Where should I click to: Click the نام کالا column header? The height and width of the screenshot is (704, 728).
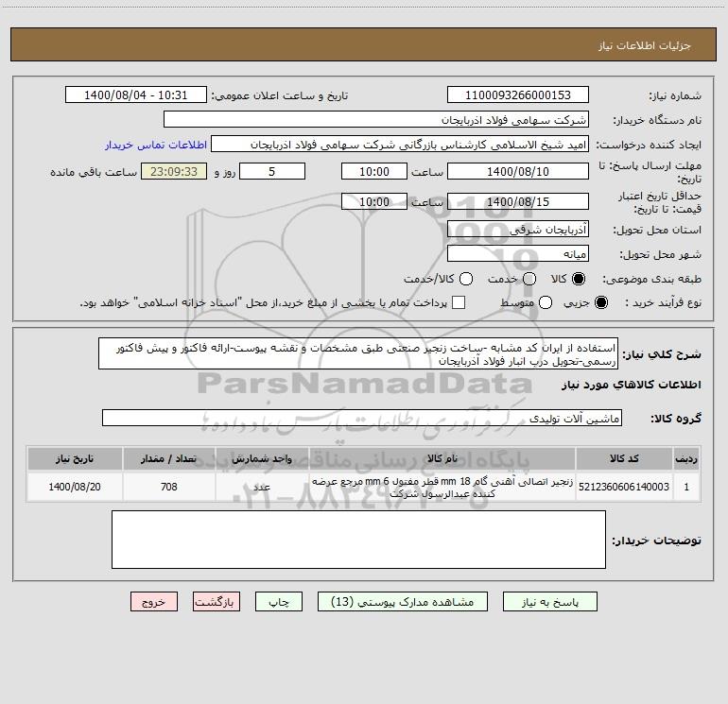[442, 458]
